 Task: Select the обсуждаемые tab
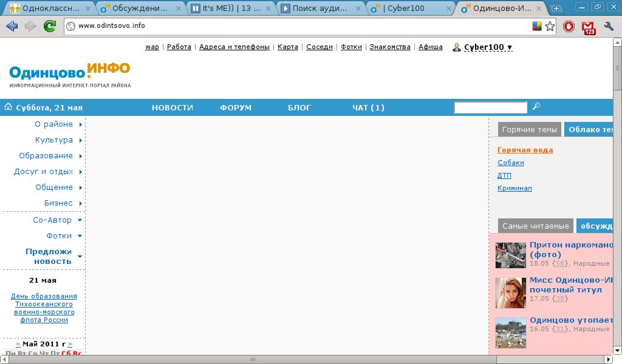pos(595,226)
